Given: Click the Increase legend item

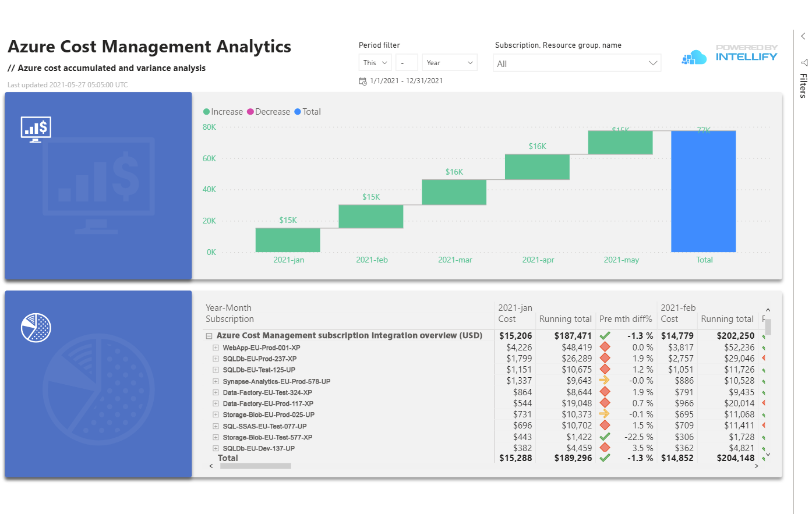Looking at the screenshot, I should 223,112.
